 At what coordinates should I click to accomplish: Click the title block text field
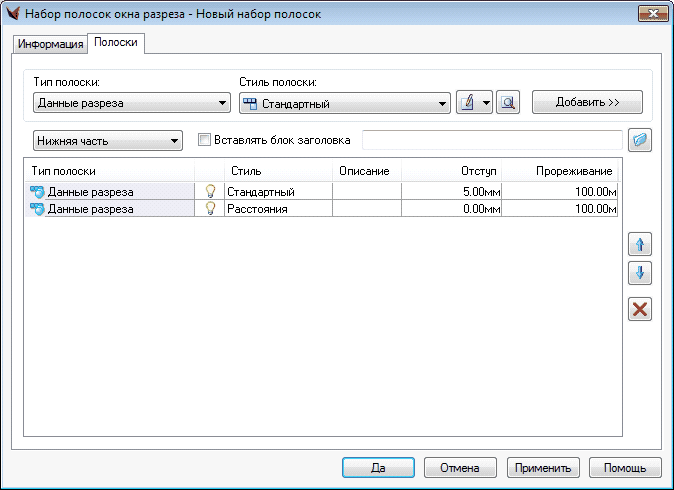tap(491, 140)
